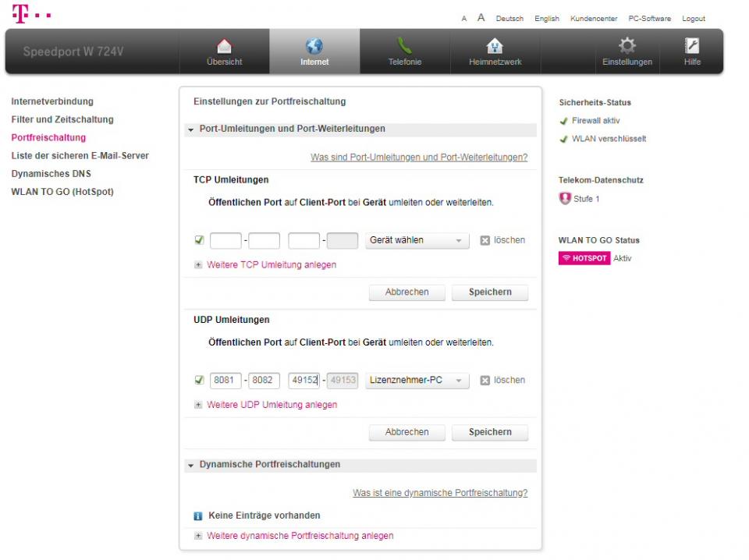Open the Heimnetzwerk house icon
The width and height of the screenshot is (749, 560).
[x=495, y=47]
